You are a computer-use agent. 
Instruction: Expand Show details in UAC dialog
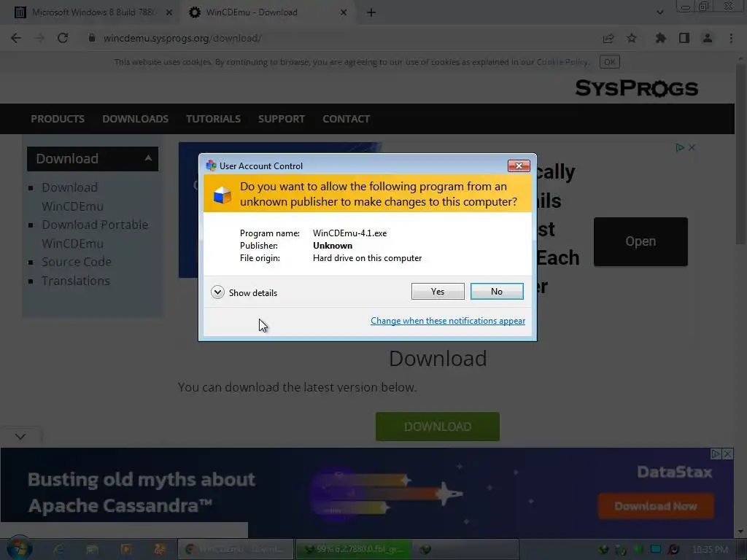pyautogui.click(x=244, y=292)
